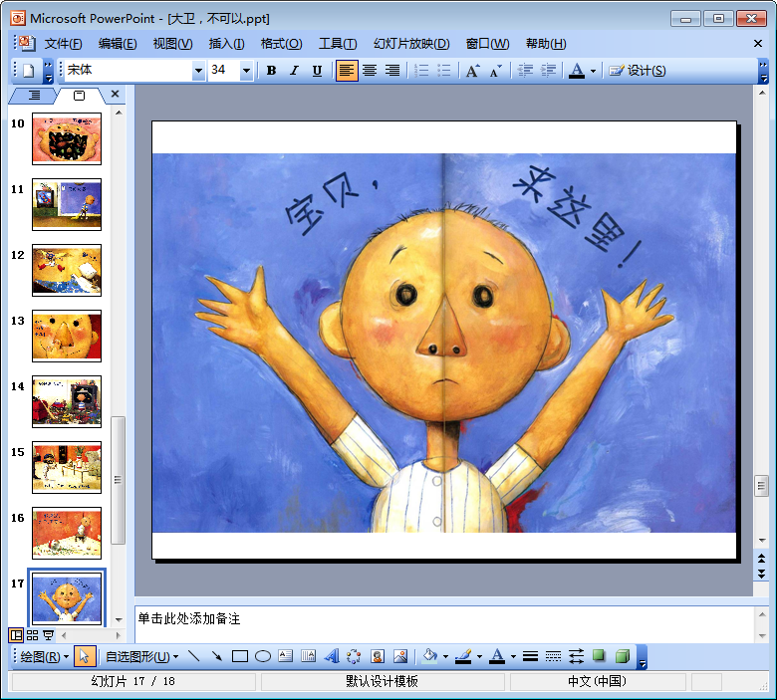Start slide show from current slide
Image resolution: width=777 pixels, height=700 pixels.
[x=48, y=635]
